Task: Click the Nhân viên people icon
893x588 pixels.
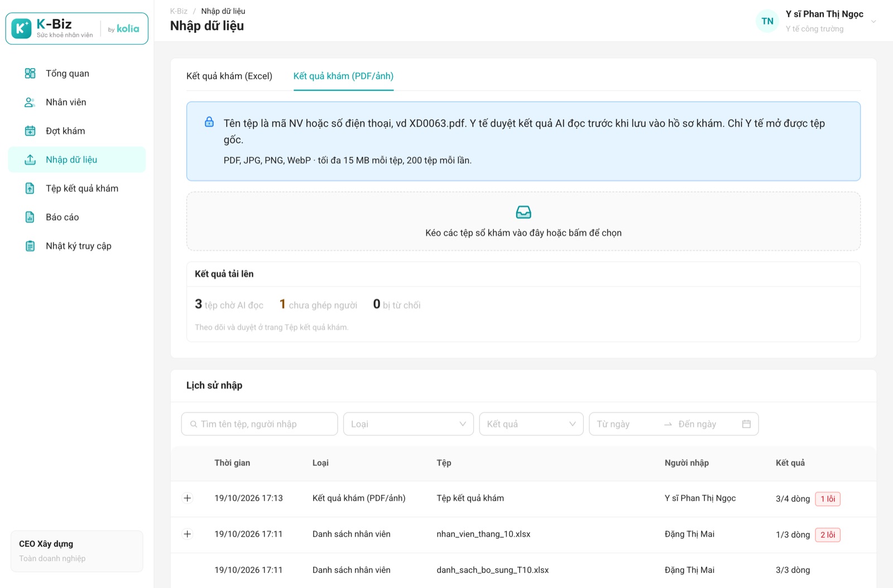Action: pyautogui.click(x=30, y=102)
